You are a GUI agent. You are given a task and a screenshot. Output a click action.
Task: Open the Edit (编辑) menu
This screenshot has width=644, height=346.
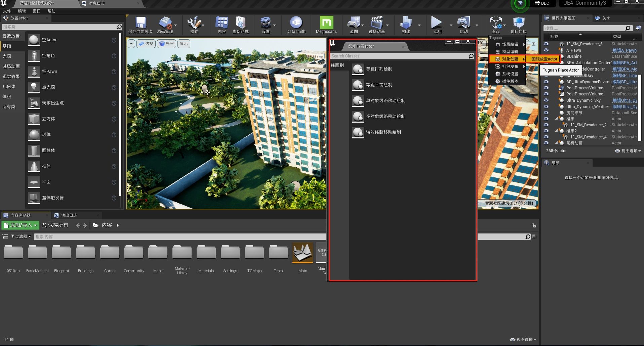pos(22,11)
